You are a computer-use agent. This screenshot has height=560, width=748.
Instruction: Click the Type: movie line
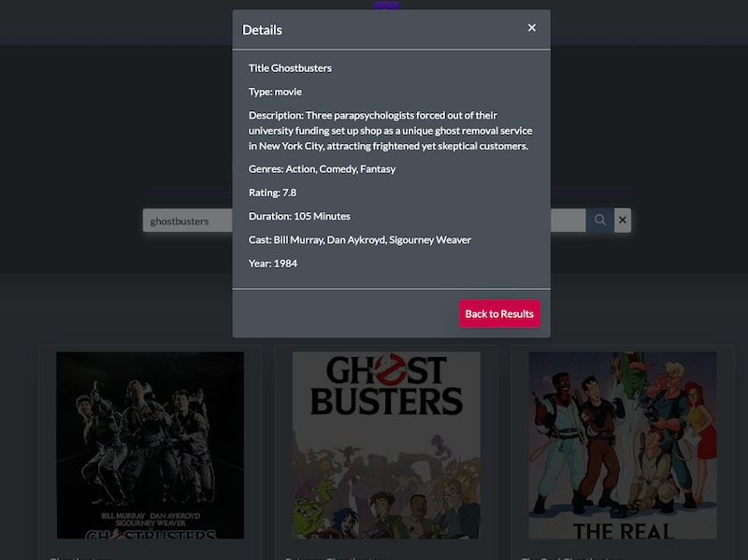pyautogui.click(x=275, y=92)
